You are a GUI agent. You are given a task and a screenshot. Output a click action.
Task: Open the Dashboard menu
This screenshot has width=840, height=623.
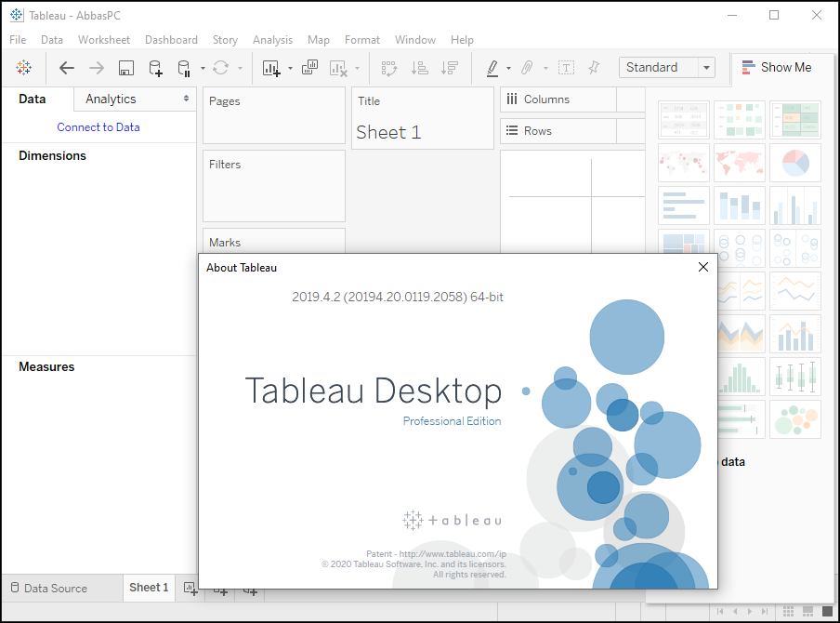tap(171, 40)
